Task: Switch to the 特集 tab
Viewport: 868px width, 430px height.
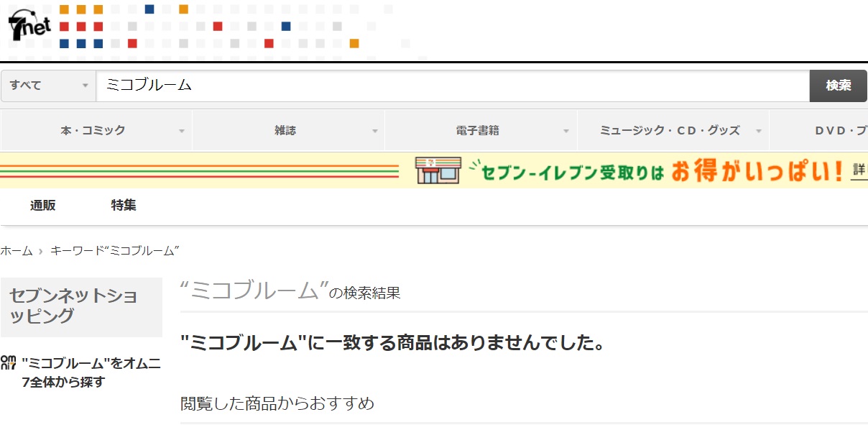Action: (124, 205)
